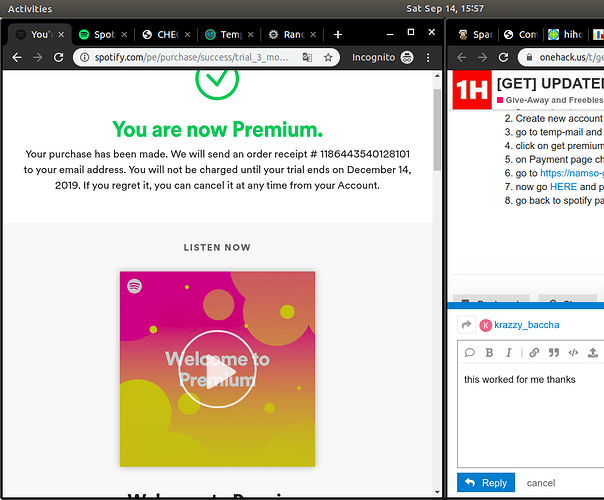The height and width of the screenshot is (500, 604).
Task: Click the preformatted code icon in editor
Action: tap(573, 353)
